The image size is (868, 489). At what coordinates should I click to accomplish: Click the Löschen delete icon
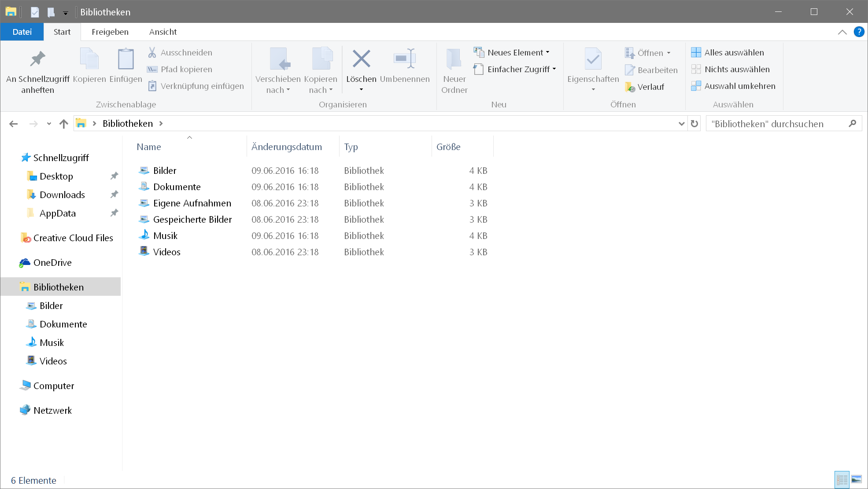[361, 59]
